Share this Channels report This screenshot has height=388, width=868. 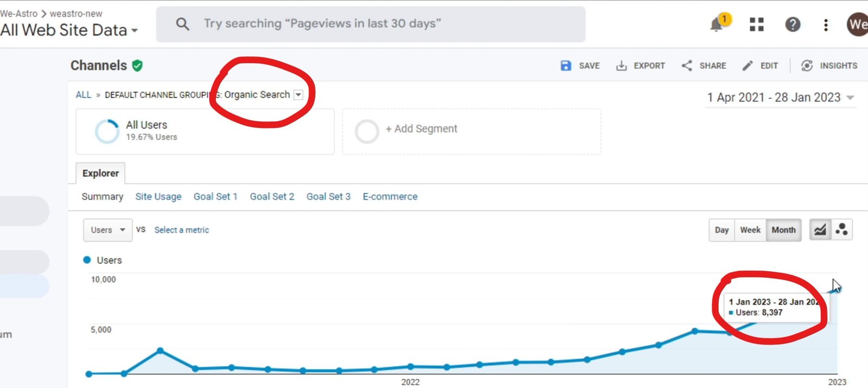[x=704, y=65]
